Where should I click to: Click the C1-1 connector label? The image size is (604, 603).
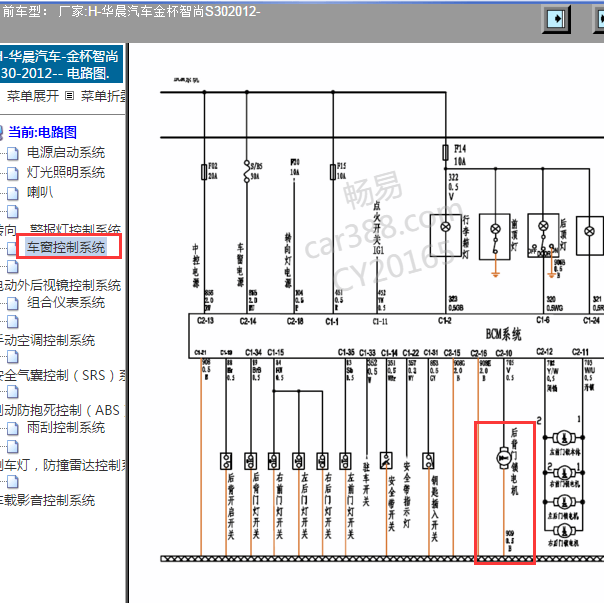332,321
